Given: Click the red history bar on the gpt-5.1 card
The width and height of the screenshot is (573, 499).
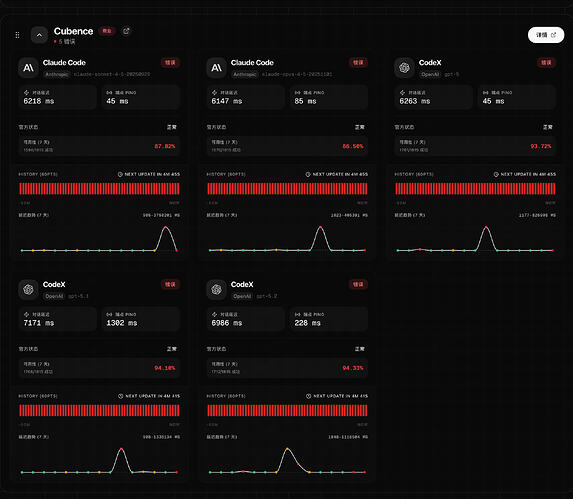Looking at the screenshot, I should pos(99,411).
